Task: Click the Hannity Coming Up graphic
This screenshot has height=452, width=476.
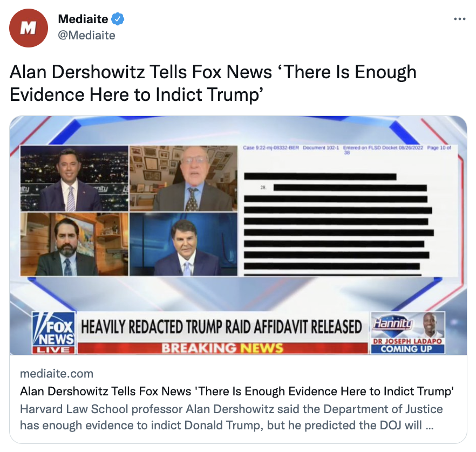Action: pos(407,333)
